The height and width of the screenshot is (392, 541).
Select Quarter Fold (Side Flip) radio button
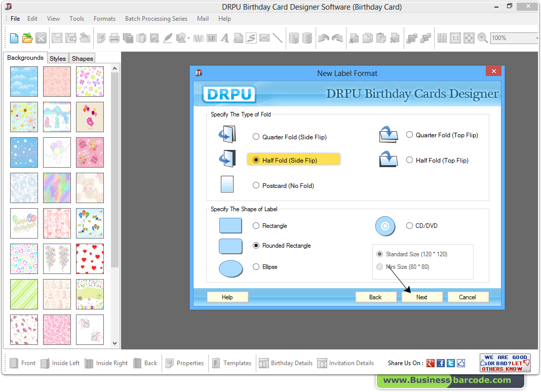pyautogui.click(x=256, y=137)
